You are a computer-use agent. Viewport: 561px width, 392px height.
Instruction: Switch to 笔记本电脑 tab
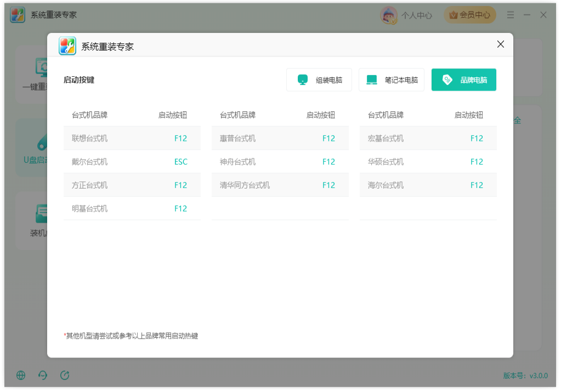click(392, 79)
